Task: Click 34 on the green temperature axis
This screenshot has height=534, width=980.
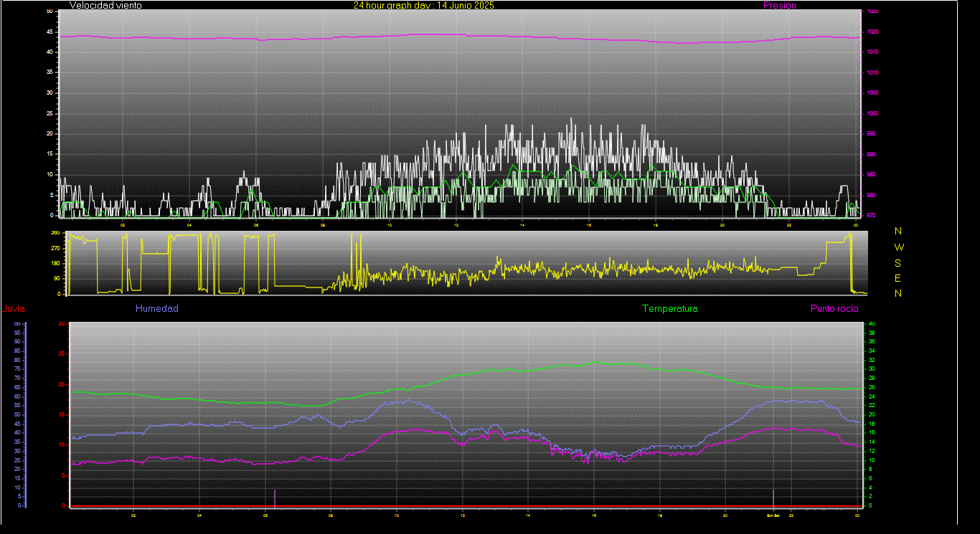Action: 872,351
